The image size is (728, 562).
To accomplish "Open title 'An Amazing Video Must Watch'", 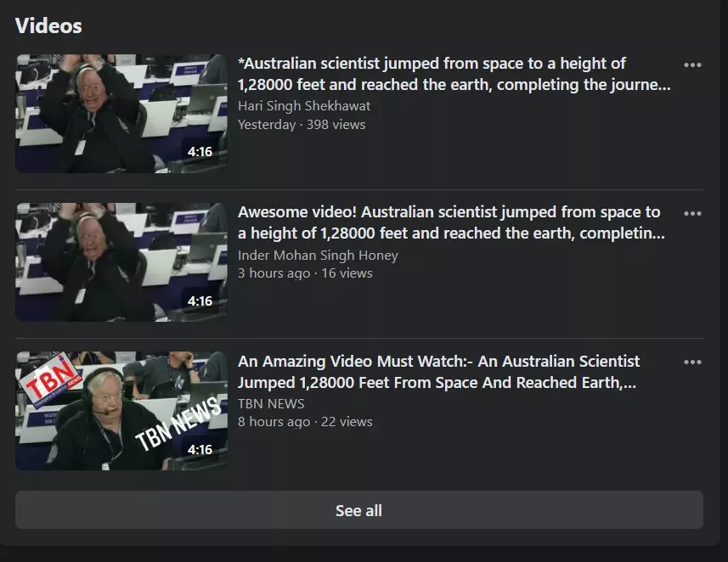I will pos(438,372).
